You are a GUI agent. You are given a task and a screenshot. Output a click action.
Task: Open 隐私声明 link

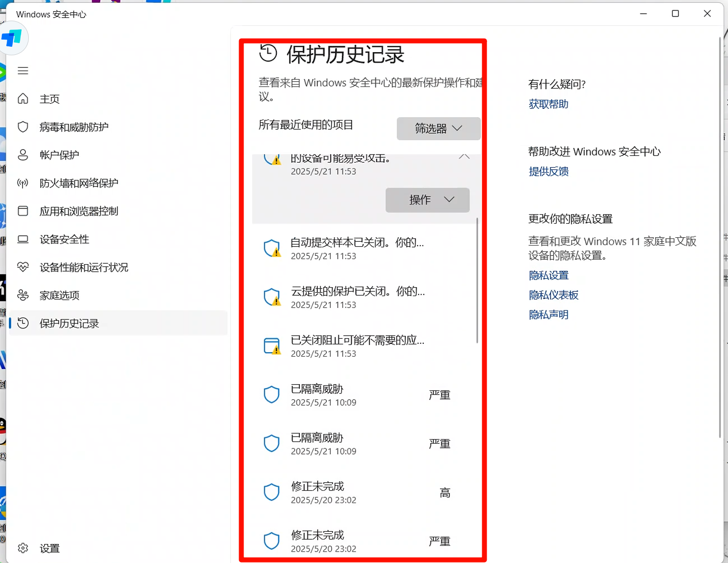point(548,315)
